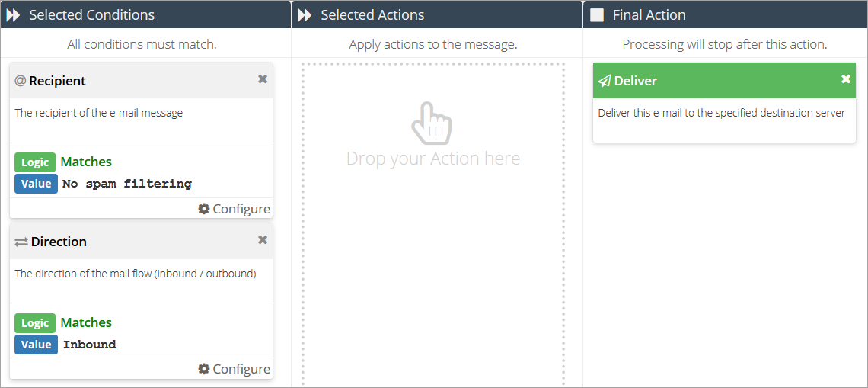Remove the Direction condition card

pos(263,240)
